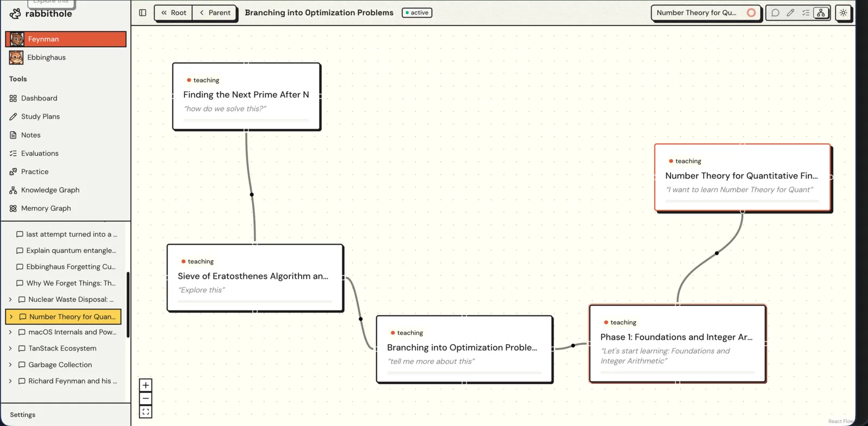Open Number Theory for Qu... study plan selector

[706, 12]
